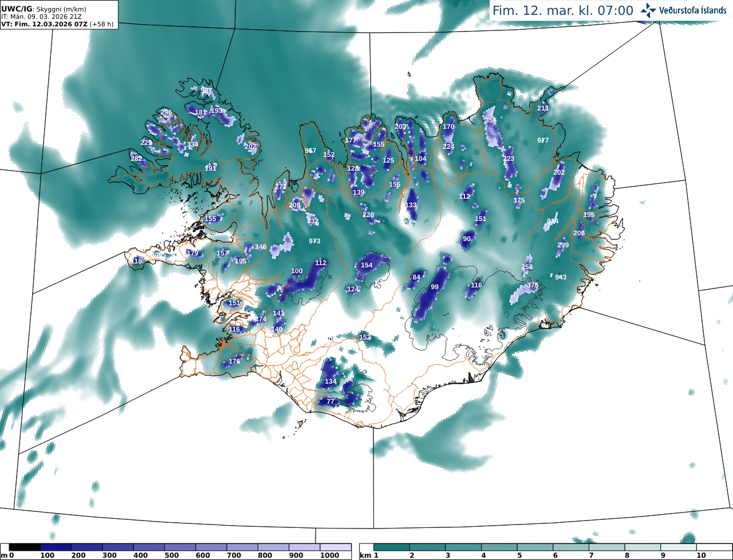Click the visibility value 133 on the map
733x560 pixels.
click(x=411, y=206)
